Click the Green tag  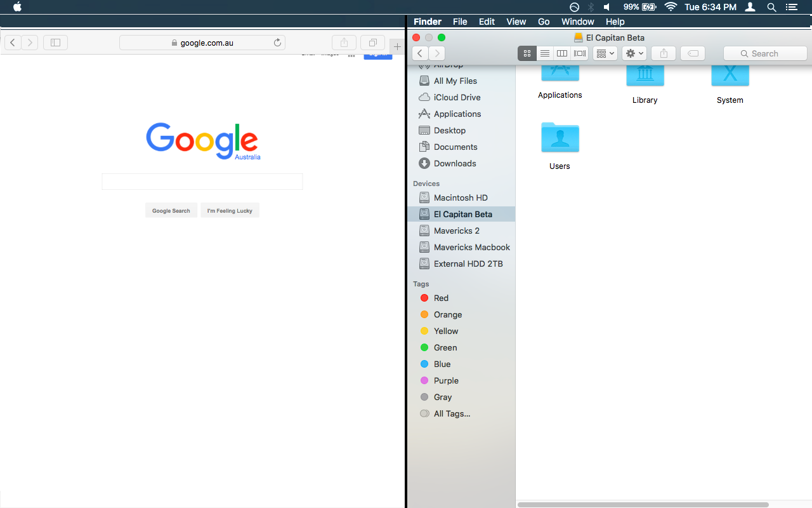click(x=461, y=347)
